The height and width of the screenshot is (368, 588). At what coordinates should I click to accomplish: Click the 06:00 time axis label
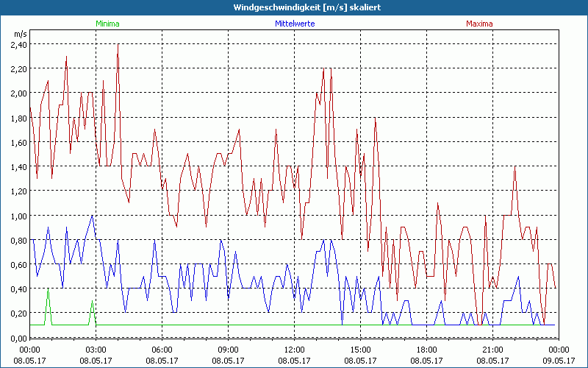162,350
